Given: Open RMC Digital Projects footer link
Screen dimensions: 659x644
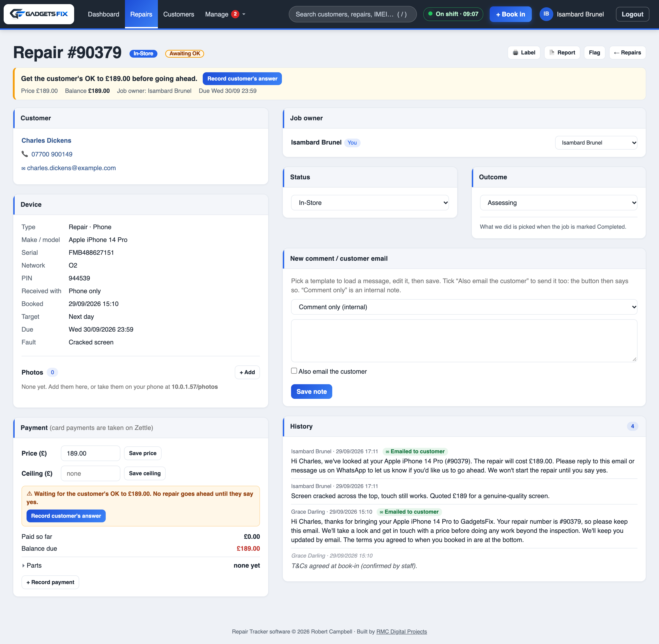Looking at the screenshot, I should tap(401, 631).
